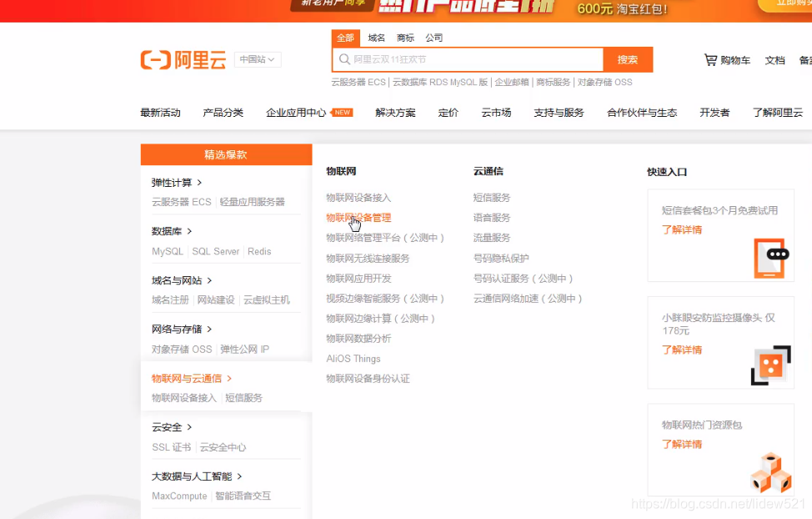
Task: Click 了解详情 under 物联网热门资源包
Action: [x=681, y=445]
